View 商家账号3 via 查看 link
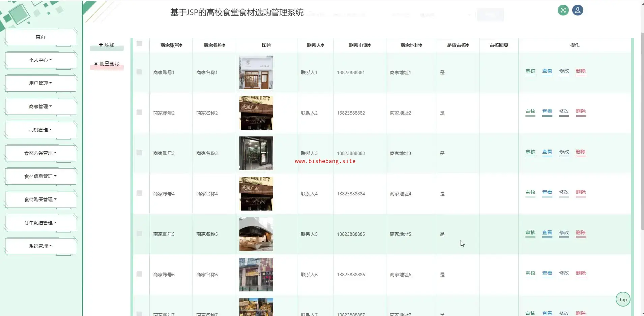The width and height of the screenshot is (644, 316). pos(547,152)
